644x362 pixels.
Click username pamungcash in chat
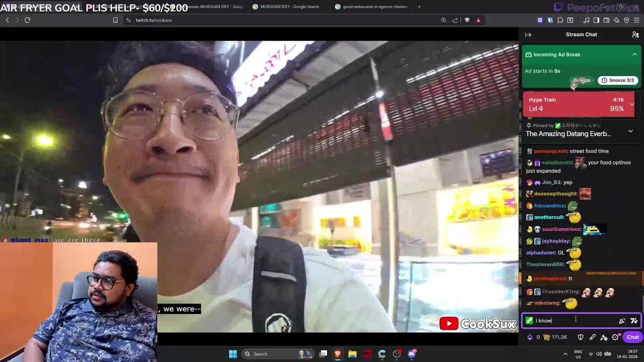(550, 151)
